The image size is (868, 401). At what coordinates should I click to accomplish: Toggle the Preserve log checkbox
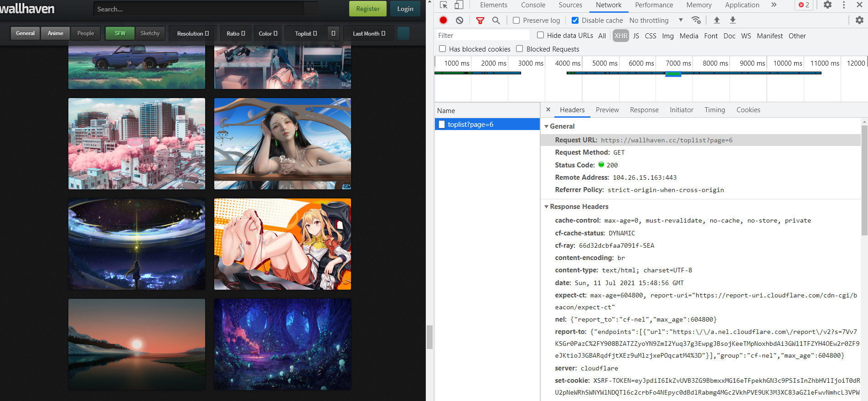(x=516, y=21)
